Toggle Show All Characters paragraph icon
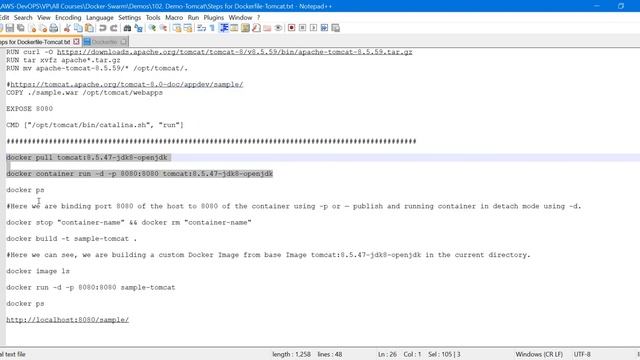Screen dimensions: 640x360 (212, 28)
